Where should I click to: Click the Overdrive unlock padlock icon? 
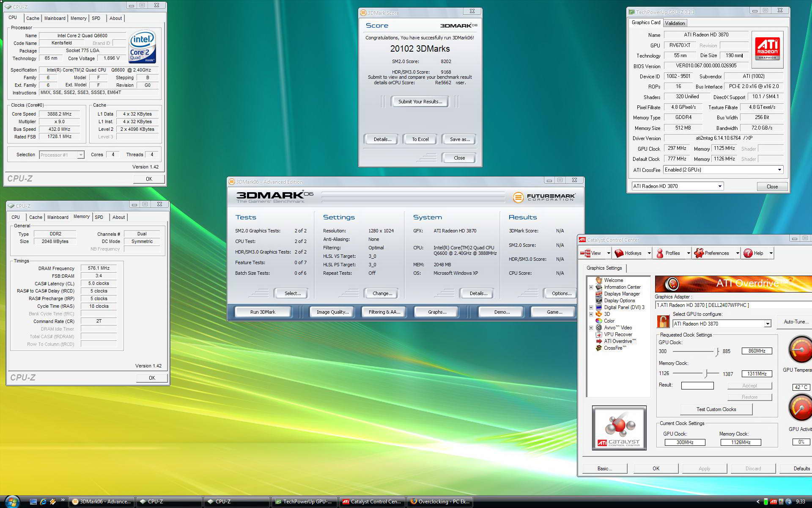[663, 321]
